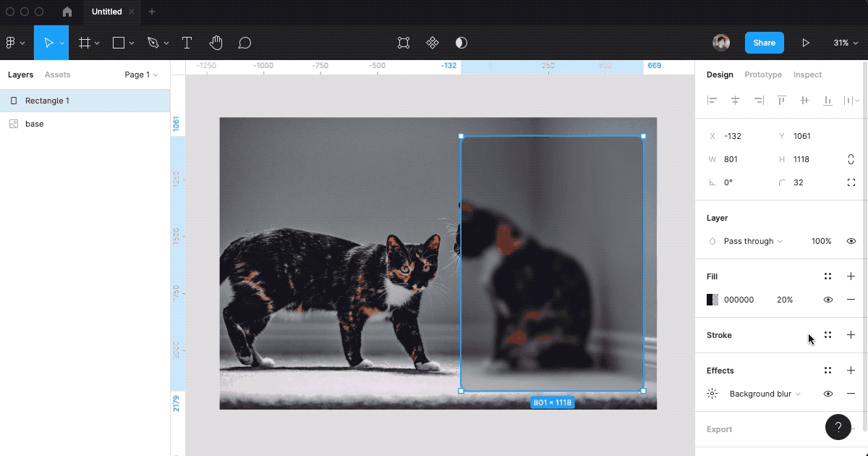Viewport: 868px width, 456px height.
Task: Switch to the Assets panel
Action: pos(58,75)
